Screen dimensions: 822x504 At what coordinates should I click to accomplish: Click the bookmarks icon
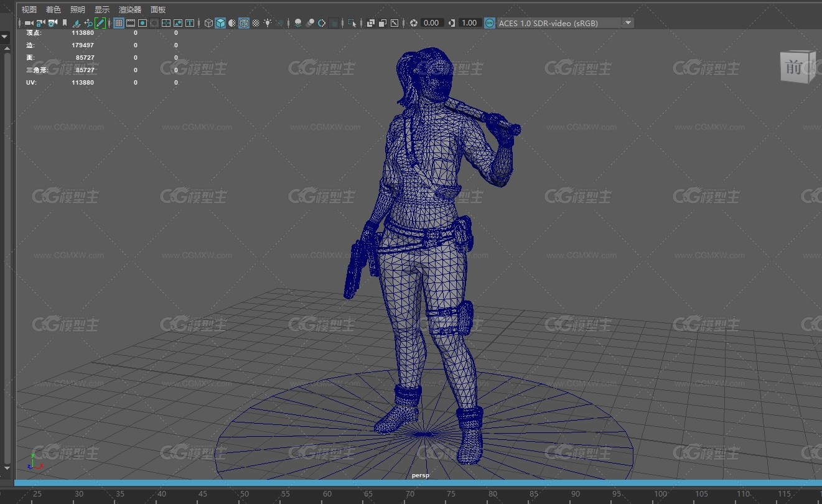tap(65, 23)
